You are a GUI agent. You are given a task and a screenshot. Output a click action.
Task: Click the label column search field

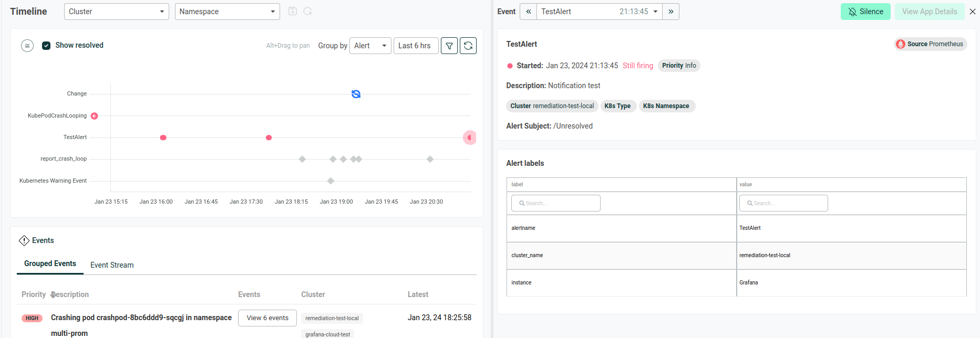(x=555, y=203)
